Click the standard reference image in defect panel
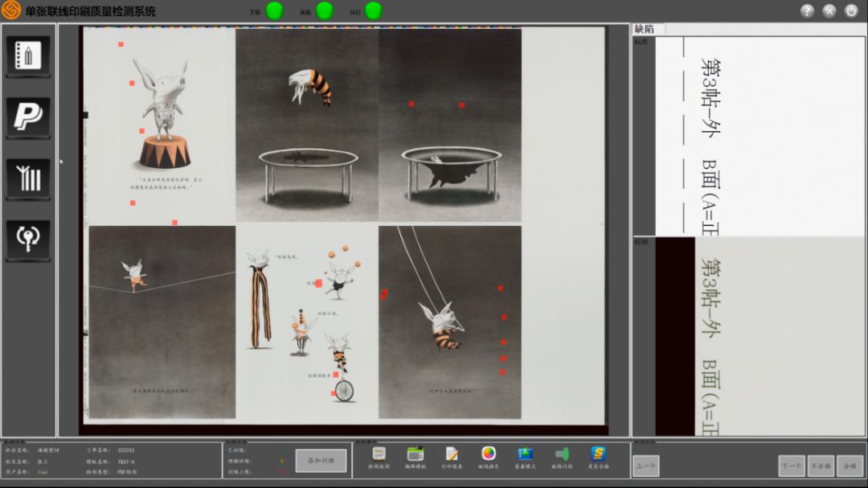Viewport: 868px width, 488px height. click(x=759, y=136)
